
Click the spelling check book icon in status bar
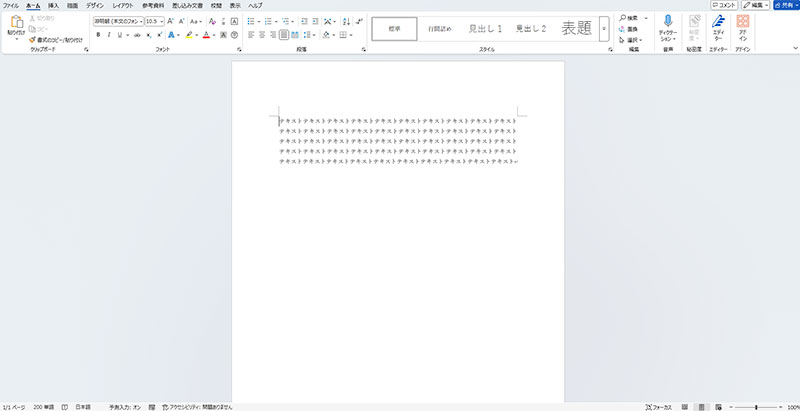pyautogui.click(x=65, y=407)
